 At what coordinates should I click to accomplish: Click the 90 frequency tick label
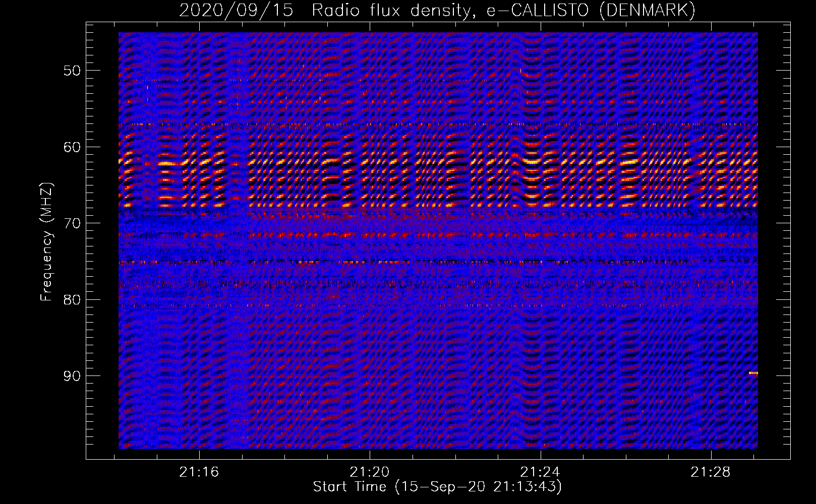tap(72, 376)
